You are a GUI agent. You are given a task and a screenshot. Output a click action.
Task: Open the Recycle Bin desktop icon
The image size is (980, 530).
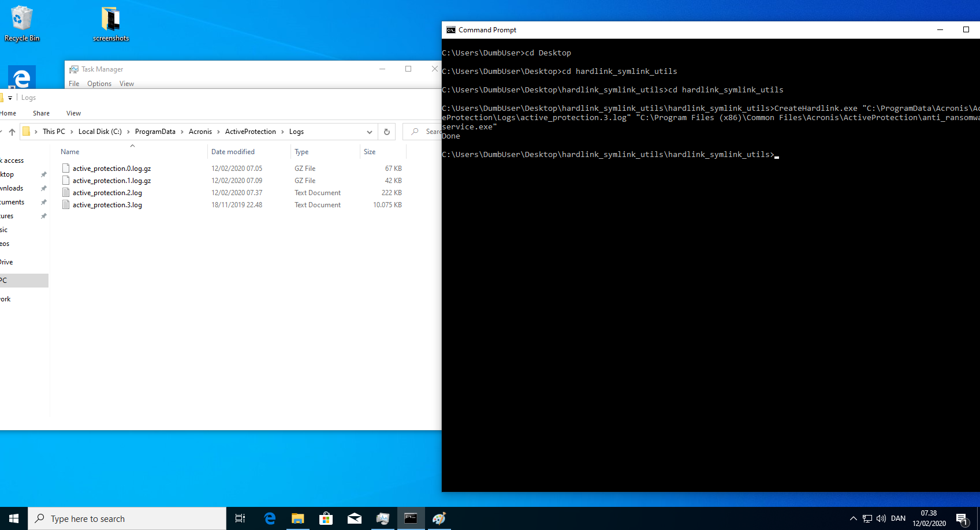coord(21,23)
